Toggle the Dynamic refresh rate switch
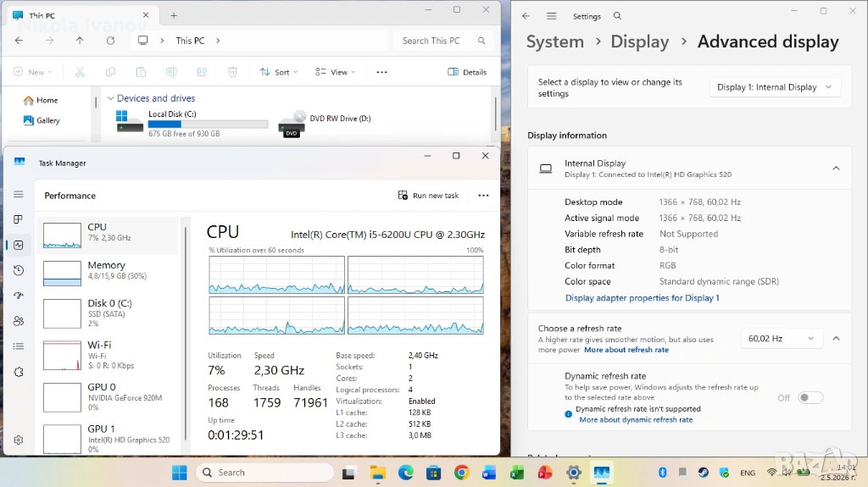 (x=810, y=397)
